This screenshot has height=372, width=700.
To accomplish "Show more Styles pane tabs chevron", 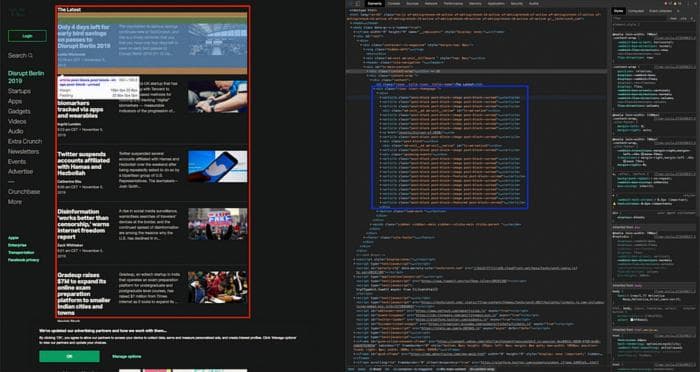I will coord(679,11).
